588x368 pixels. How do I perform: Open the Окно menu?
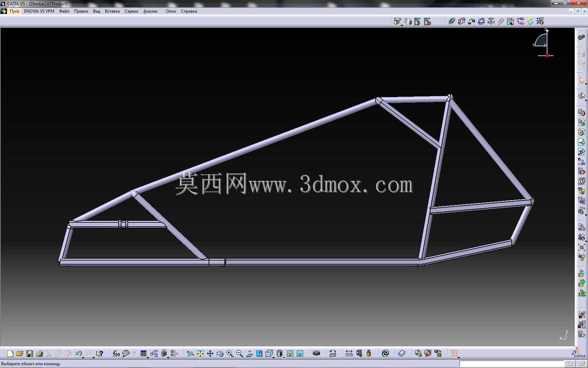point(171,11)
